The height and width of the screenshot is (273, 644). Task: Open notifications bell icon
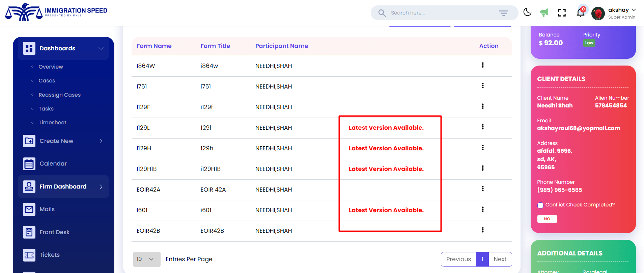coord(581,13)
